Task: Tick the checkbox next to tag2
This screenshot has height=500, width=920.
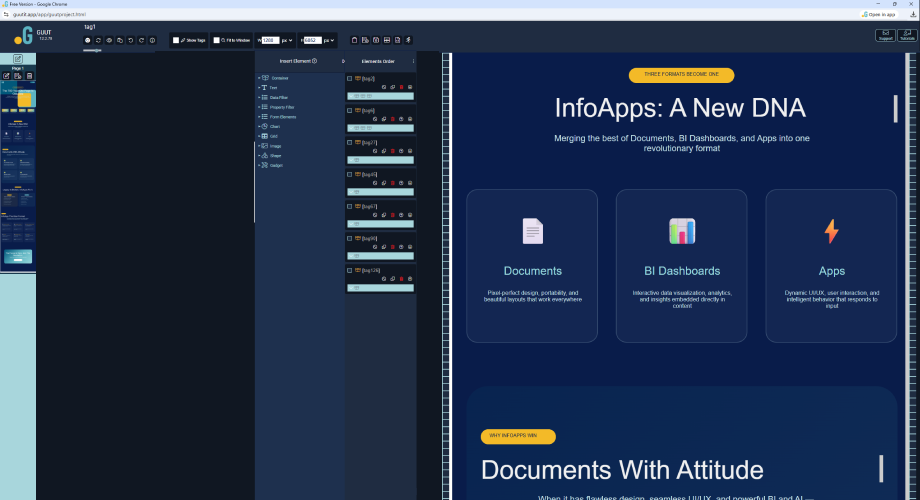Action: coord(349,78)
